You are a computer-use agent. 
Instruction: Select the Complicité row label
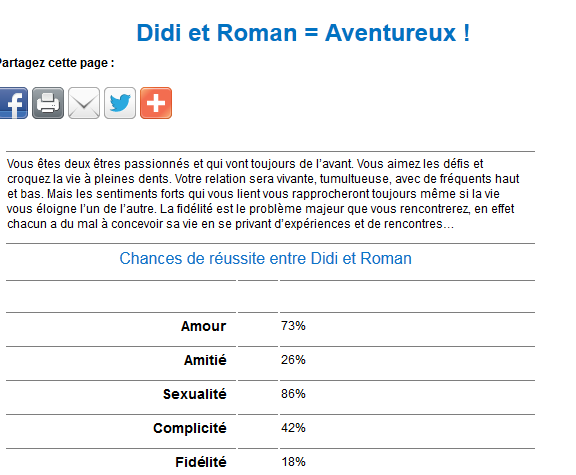[x=190, y=428]
